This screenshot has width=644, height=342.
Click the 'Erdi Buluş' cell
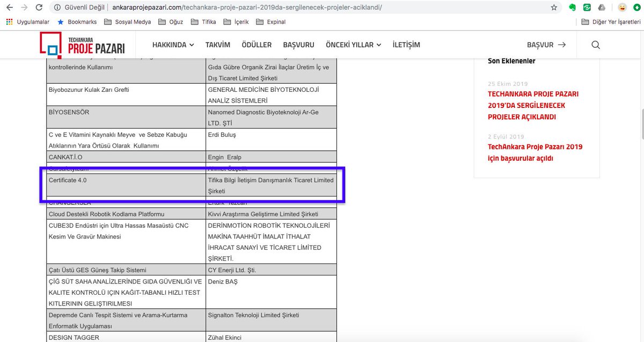point(271,140)
